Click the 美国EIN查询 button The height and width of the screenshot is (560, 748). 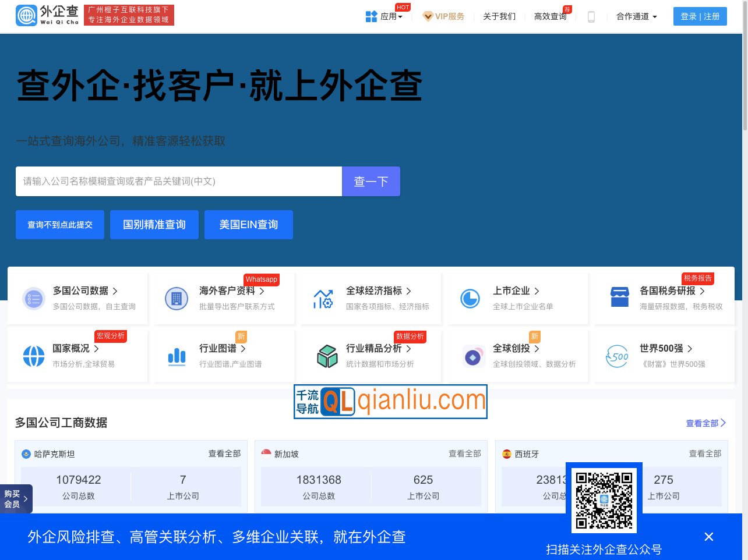249,225
